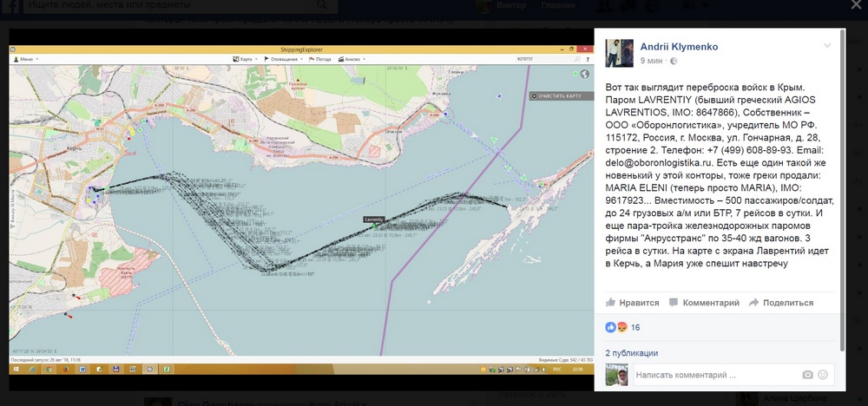
Task: Click the Видимые Суда count in status bar
Action: (x=565, y=359)
